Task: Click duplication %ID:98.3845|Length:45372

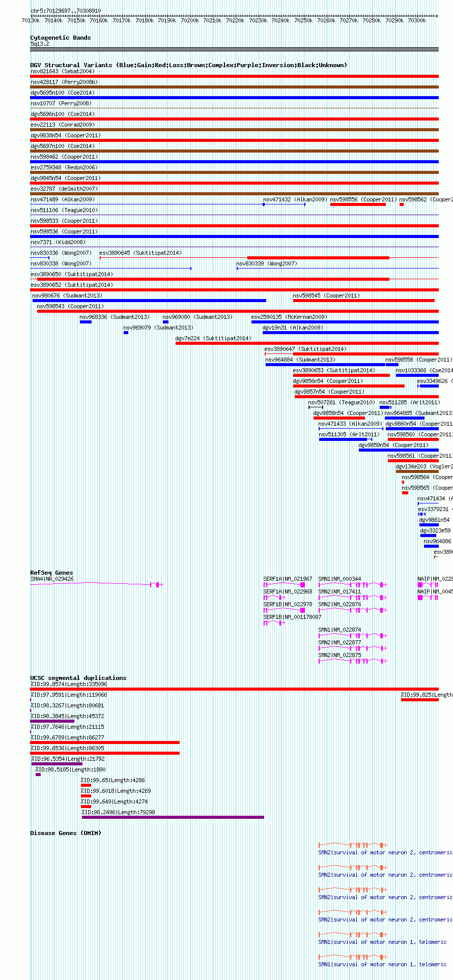Action: point(67,716)
